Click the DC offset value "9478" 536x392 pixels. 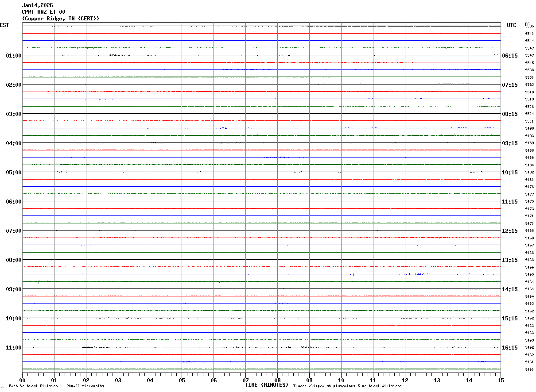click(x=529, y=187)
